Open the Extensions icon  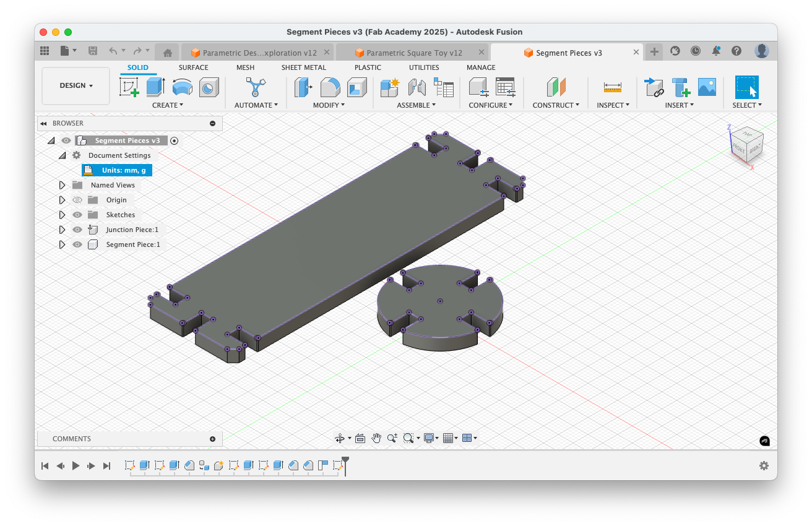[x=675, y=51]
